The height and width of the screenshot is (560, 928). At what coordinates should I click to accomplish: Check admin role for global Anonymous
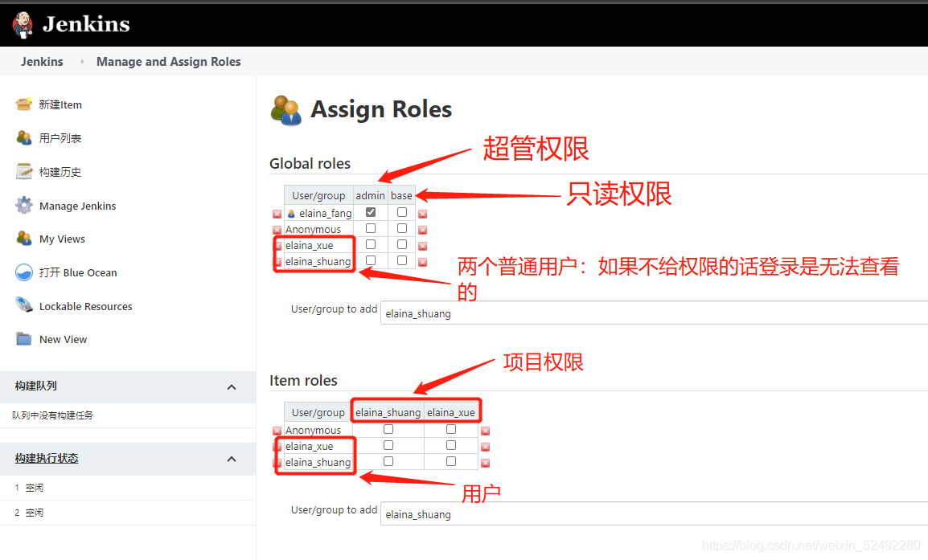[371, 228]
